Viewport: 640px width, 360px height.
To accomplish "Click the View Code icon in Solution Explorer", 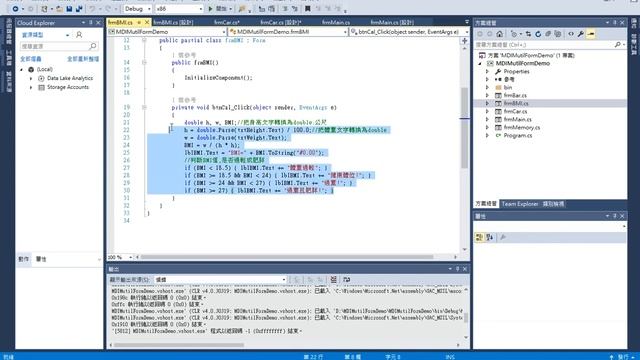I will click(x=571, y=34).
